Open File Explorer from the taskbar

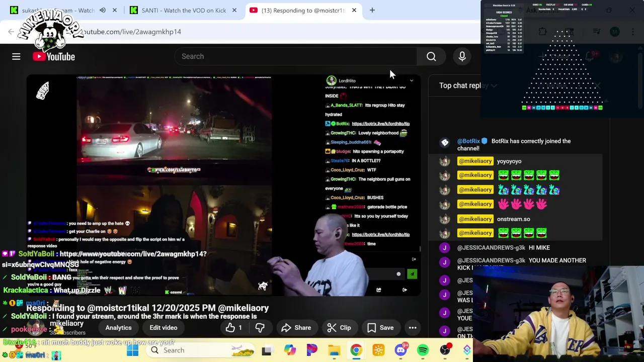pyautogui.click(x=334, y=350)
